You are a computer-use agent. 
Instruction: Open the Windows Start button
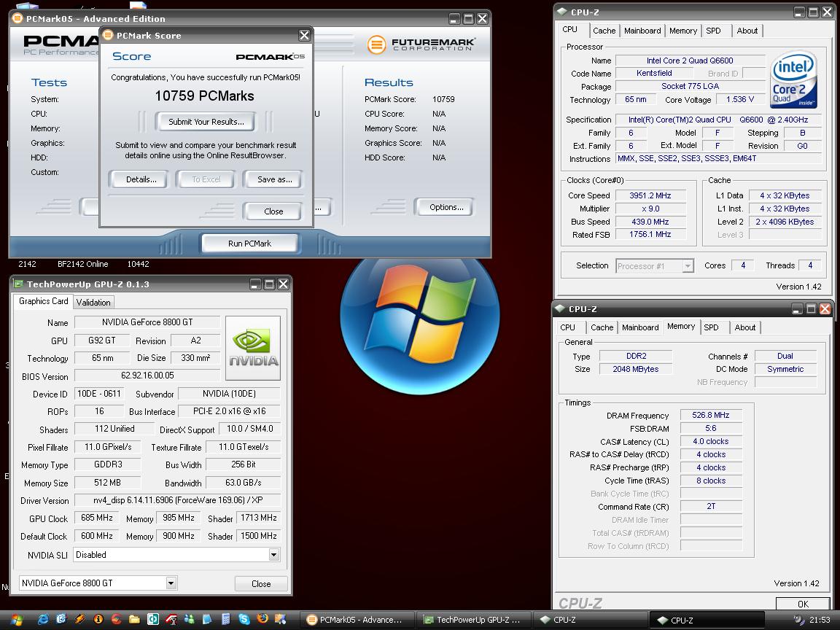pos(17,621)
